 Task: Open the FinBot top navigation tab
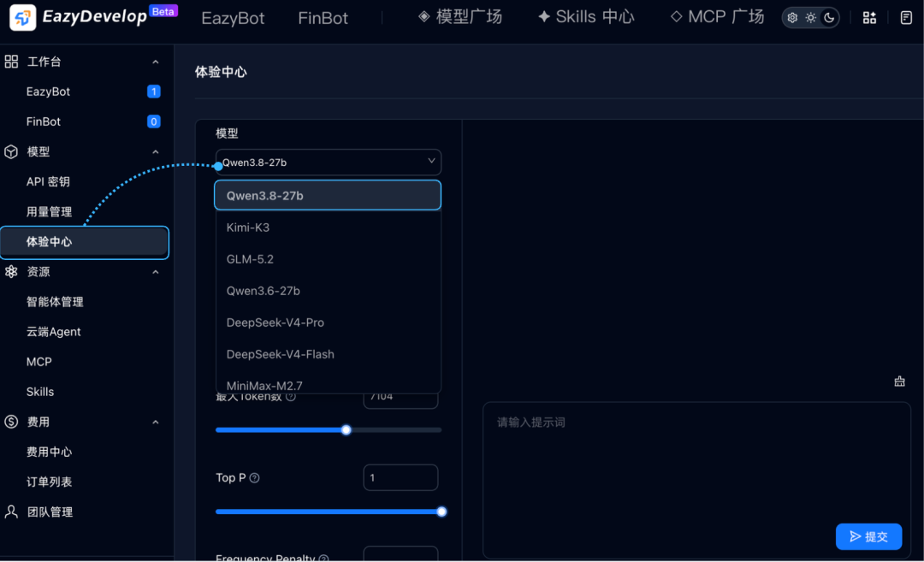pos(323,18)
